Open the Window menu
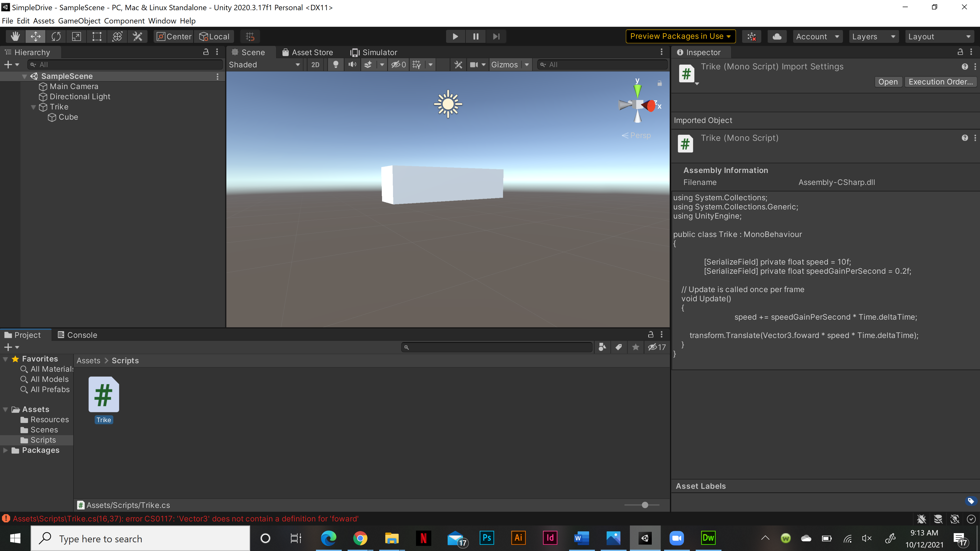 click(x=162, y=21)
